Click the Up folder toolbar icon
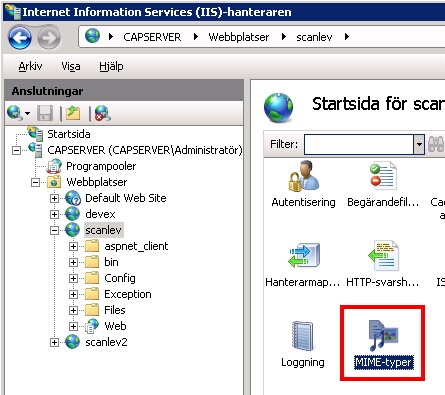 click(x=73, y=113)
